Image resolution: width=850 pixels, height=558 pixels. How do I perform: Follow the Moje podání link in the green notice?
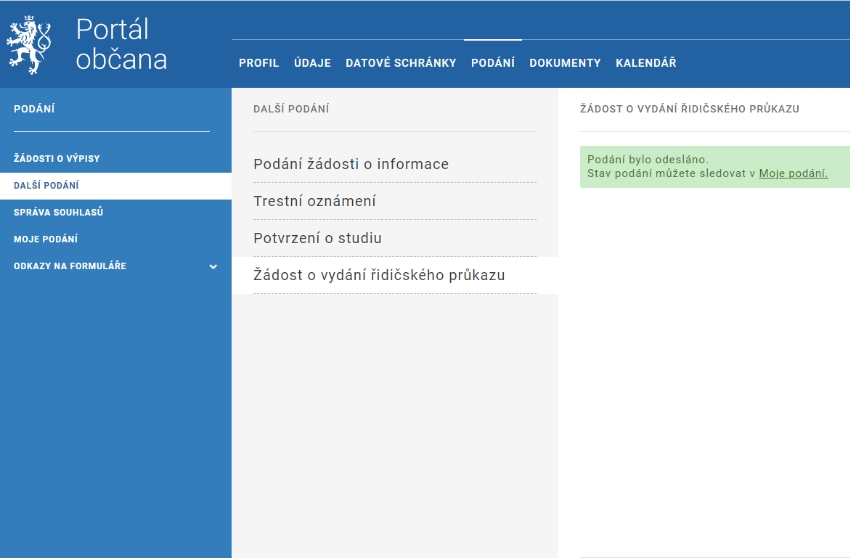pyautogui.click(x=793, y=174)
